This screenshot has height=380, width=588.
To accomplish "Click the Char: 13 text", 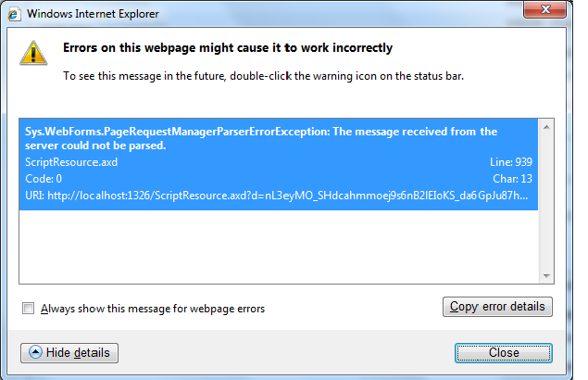I will [512, 179].
